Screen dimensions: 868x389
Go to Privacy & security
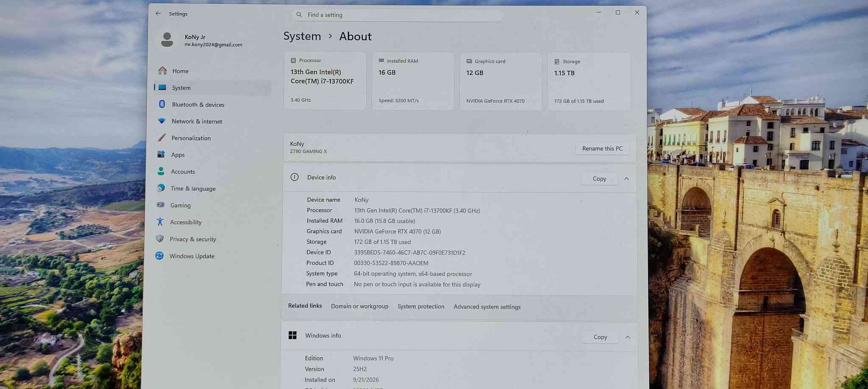(x=210, y=239)
